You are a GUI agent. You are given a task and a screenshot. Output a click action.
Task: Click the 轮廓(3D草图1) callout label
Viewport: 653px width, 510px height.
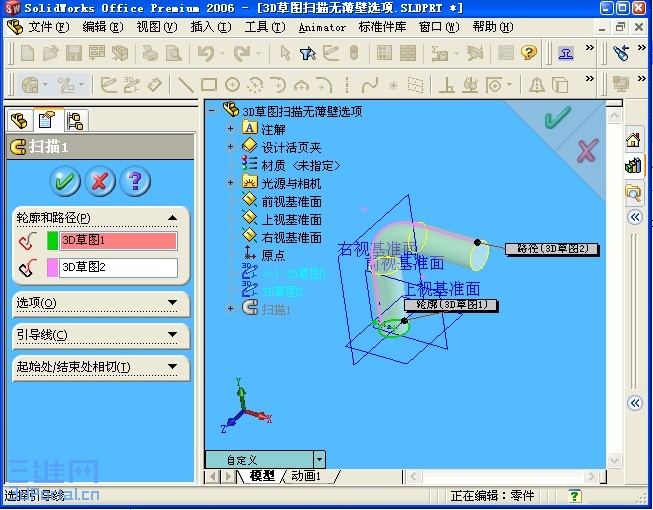tap(451, 305)
